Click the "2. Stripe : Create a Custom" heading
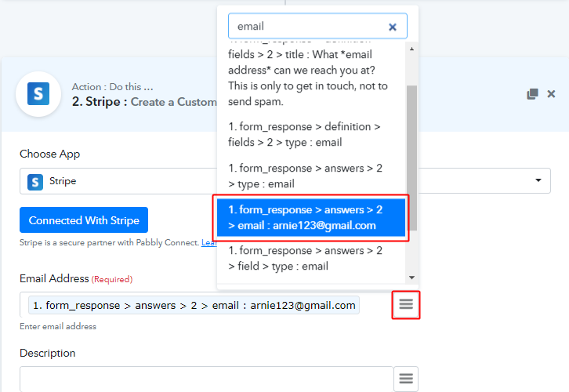The width and height of the screenshot is (569, 392). pos(144,102)
